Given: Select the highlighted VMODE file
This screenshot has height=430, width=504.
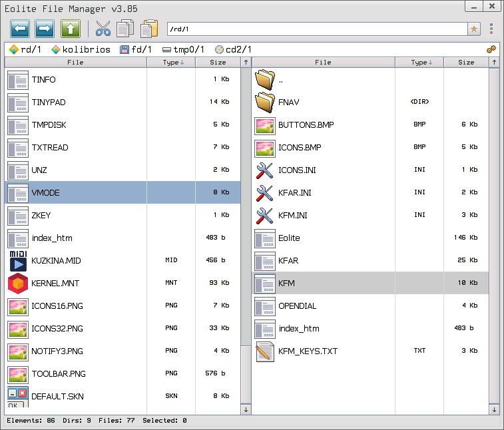Looking at the screenshot, I should [123, 192].
